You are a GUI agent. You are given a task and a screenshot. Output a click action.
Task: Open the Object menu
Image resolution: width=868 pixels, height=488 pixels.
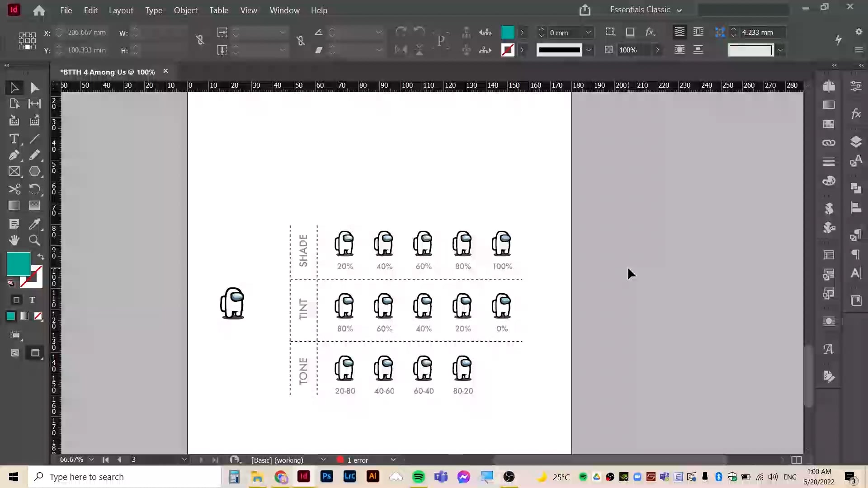(x=185, y=10)
